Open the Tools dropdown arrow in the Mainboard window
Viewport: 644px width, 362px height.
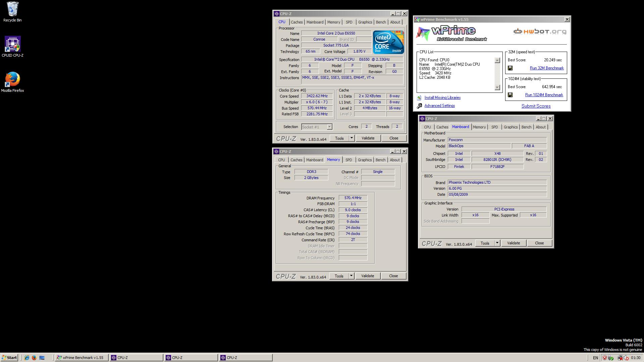[497, 243]
